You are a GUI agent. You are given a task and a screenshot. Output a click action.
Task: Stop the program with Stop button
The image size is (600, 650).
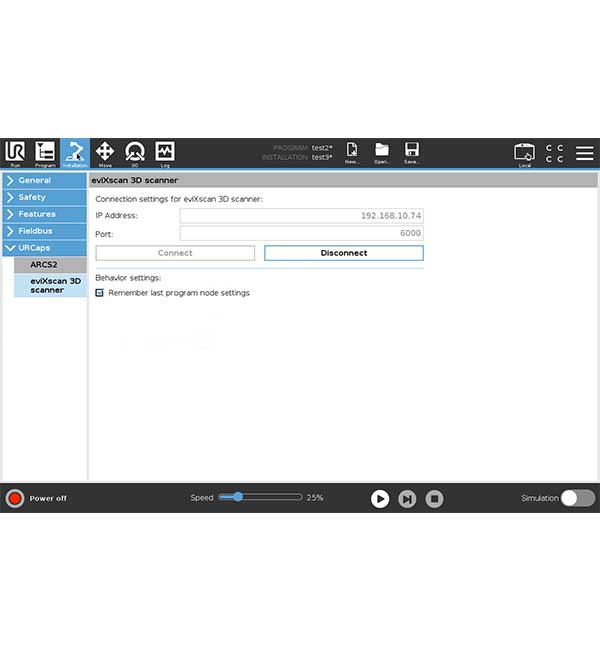point(435,499)
